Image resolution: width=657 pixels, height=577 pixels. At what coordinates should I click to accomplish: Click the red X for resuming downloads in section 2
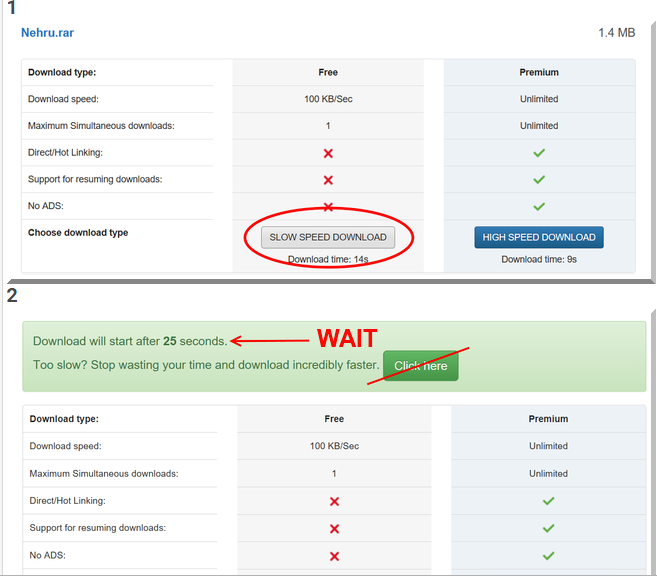click(334, 529)
